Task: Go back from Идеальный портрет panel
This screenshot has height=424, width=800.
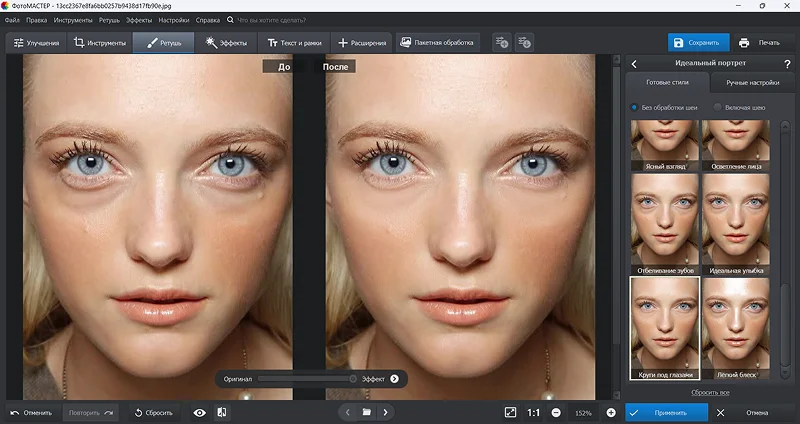Action: (x=634, y=64)
